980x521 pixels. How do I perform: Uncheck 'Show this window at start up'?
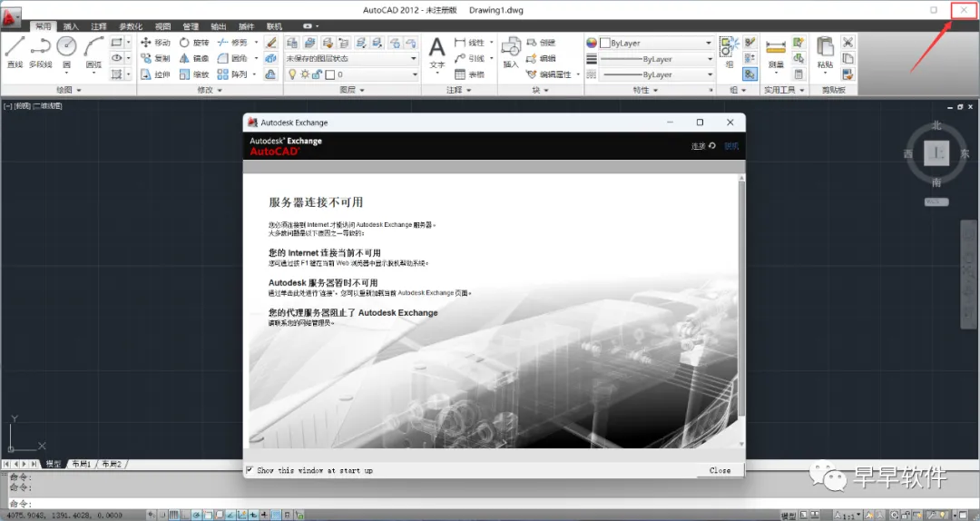click(x=250, y=469)
